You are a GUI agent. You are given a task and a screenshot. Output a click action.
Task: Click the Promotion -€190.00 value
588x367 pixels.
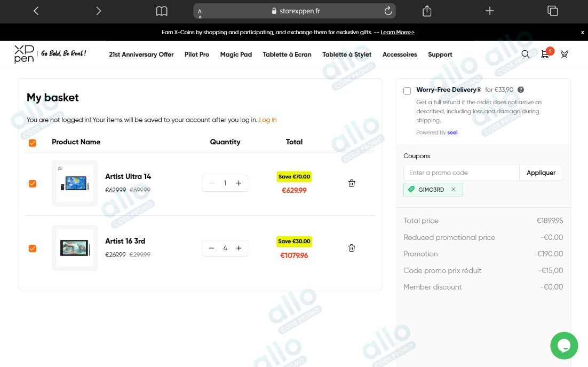point(549,254)
